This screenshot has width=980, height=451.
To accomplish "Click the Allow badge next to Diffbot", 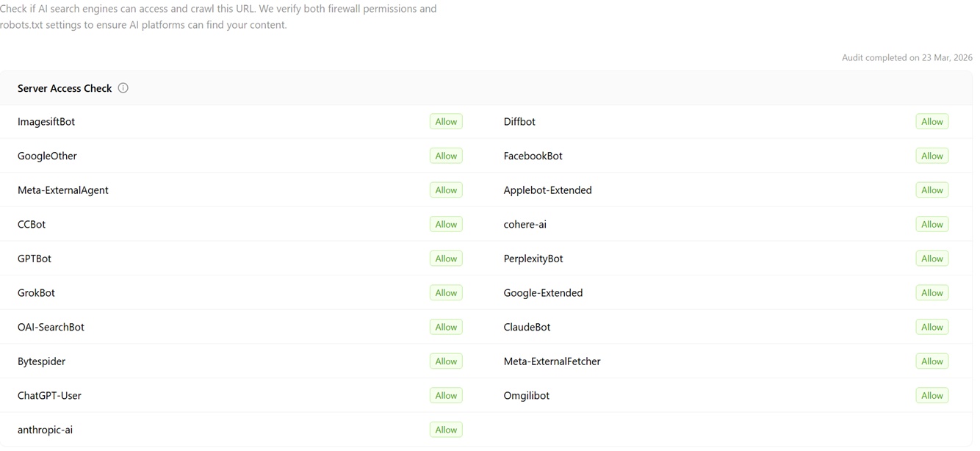I will 932,122.
